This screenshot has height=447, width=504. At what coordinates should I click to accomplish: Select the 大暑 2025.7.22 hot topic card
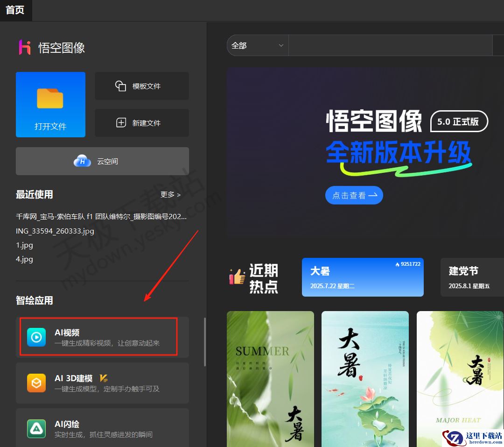tap(363, 277)
